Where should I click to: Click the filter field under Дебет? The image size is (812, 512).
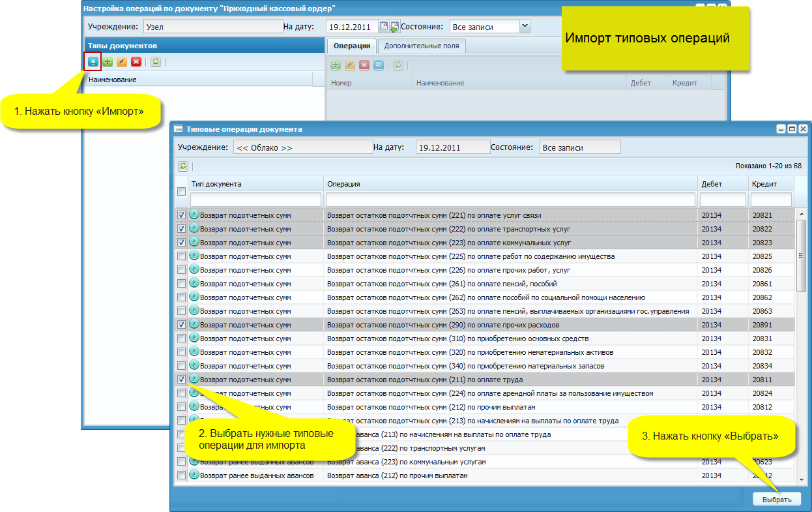tap(723, 200)
